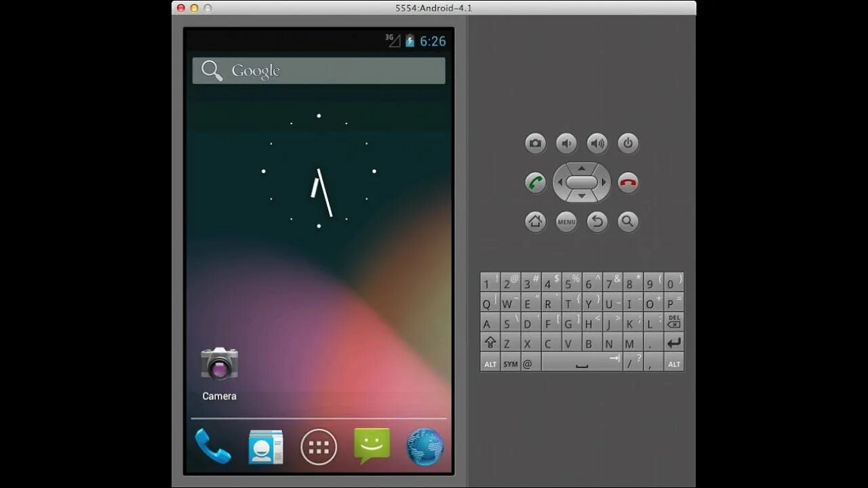
Task: Click the comma key on keyboard
Action: [x=653, y=362]
